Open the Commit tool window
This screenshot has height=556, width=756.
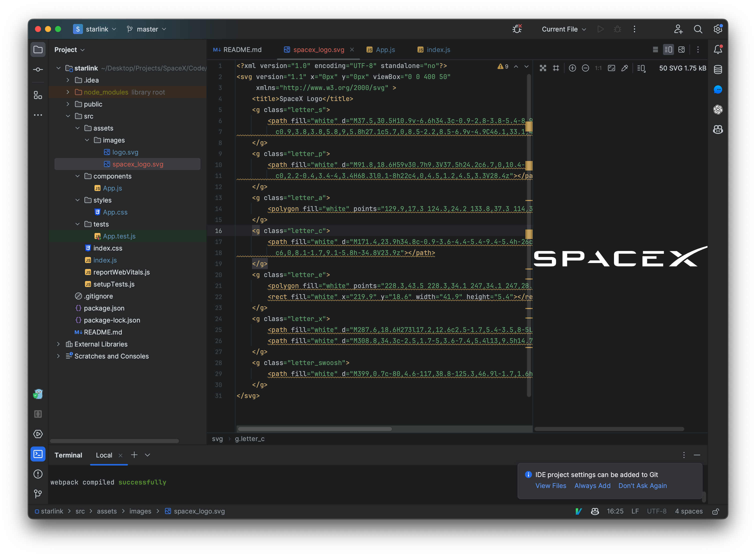(38, 70)
